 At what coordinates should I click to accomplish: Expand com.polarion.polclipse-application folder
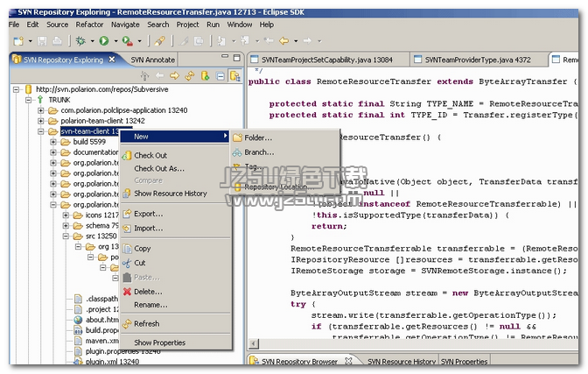pyautogui.click(x=41, y=110)
